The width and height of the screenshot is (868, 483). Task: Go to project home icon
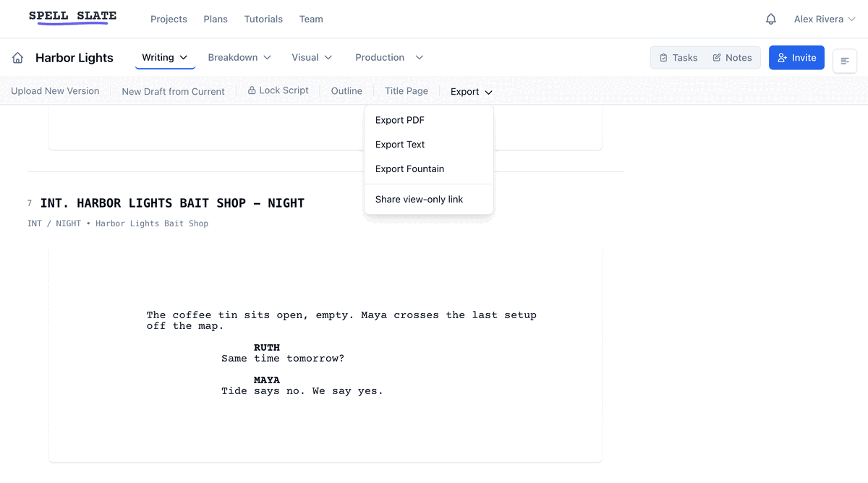point(18,58)
